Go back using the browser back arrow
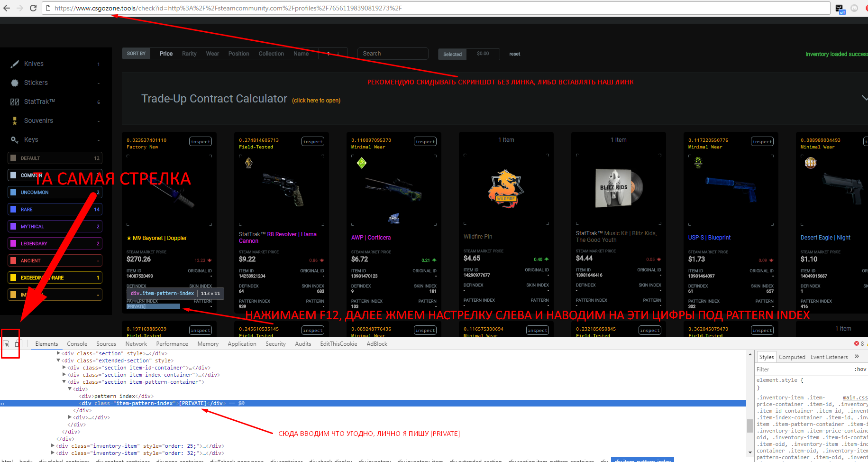The image size is (868, 462). (7, 8)
